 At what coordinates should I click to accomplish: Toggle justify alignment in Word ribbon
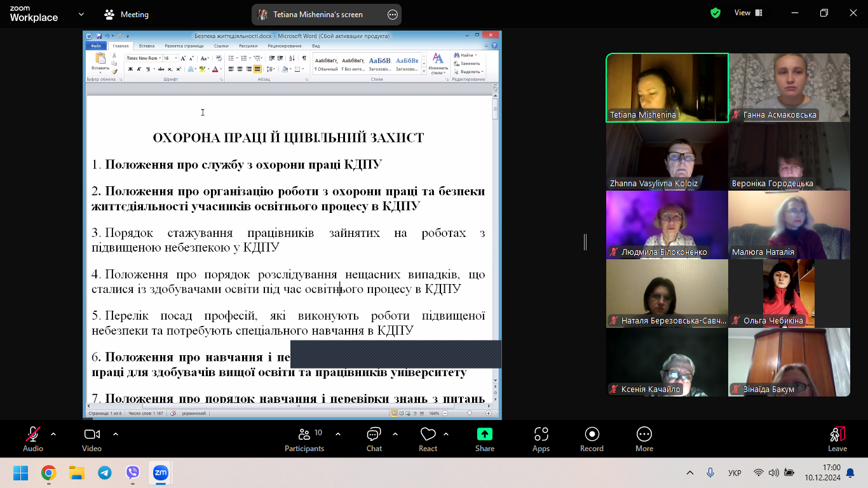pos(257,69)
